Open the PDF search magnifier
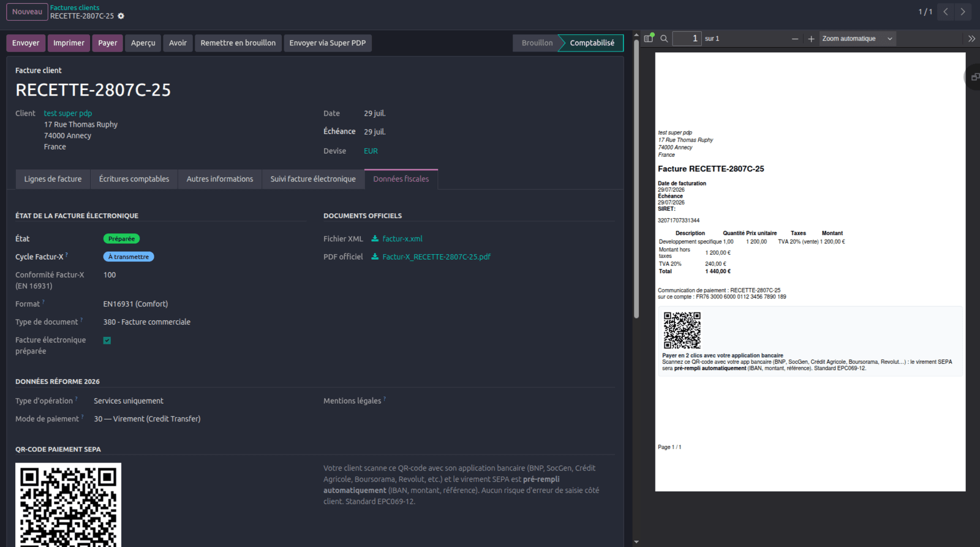Screen dimensions: 980x547 [x=664, y=39]
